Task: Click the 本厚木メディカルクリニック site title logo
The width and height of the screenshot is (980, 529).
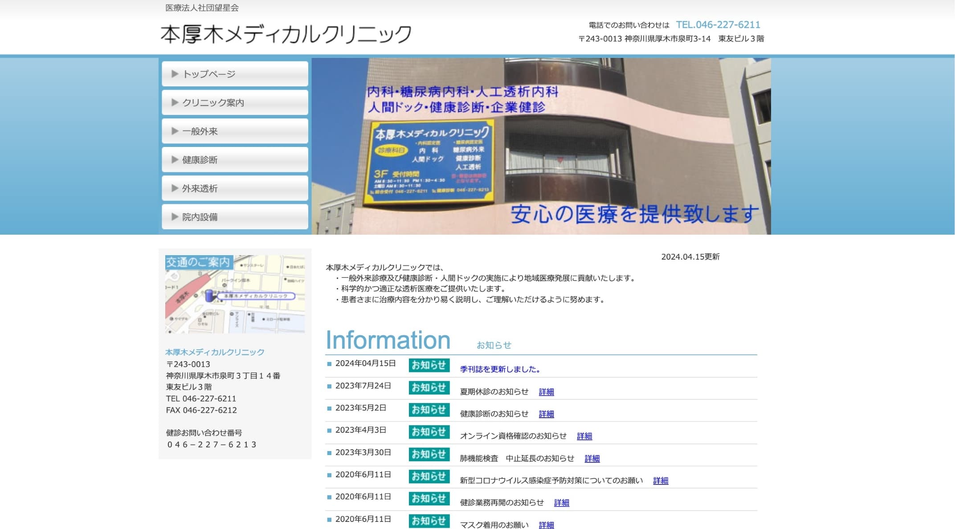Action: tap(286, 34)
